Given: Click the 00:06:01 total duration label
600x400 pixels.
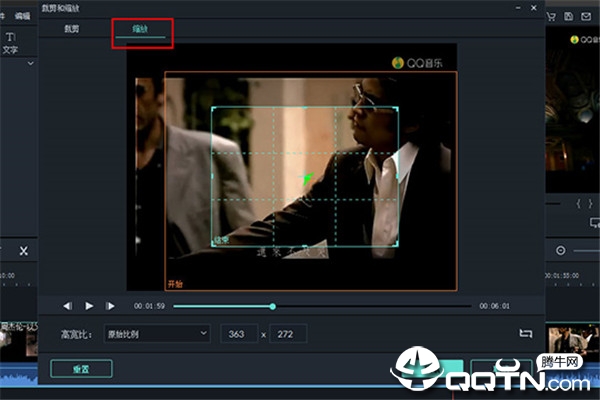Looking at the screenshot, I should click(494, 306).
